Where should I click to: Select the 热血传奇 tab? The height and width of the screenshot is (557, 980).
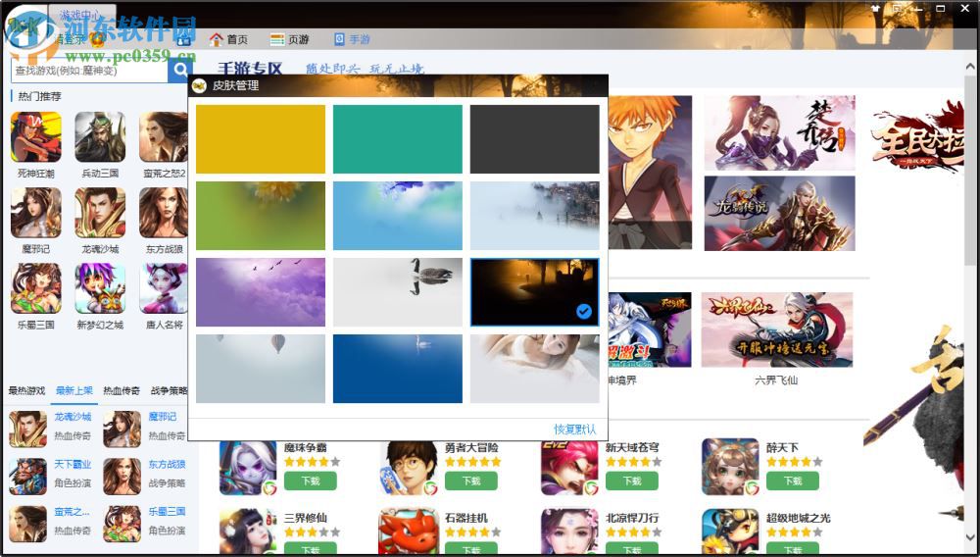coord(122,390)
